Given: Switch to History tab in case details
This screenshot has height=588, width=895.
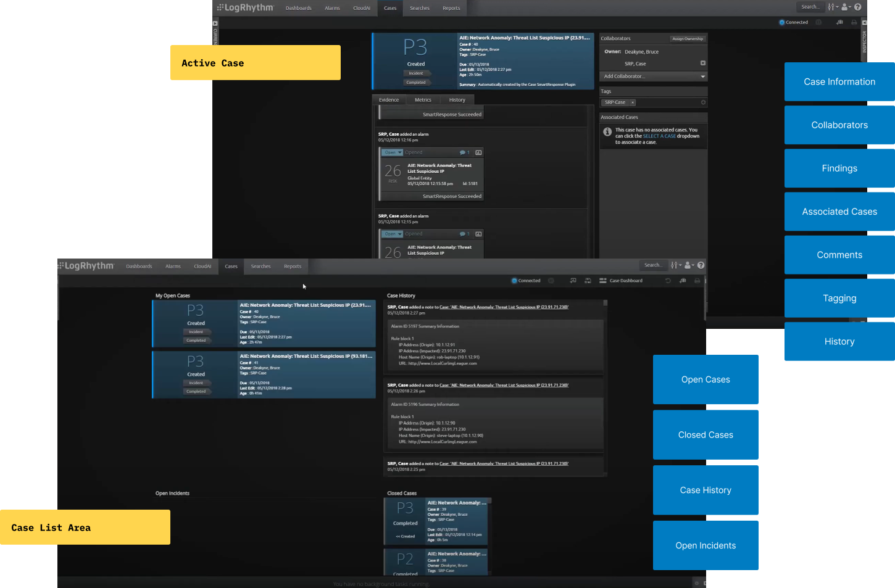Looking at the screenshot, I should click(457, 99).
